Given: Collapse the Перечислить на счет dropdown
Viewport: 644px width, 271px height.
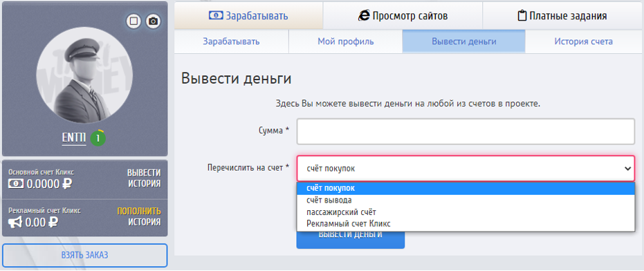Looking at the screenshot, I should click(x=466, y=169).
